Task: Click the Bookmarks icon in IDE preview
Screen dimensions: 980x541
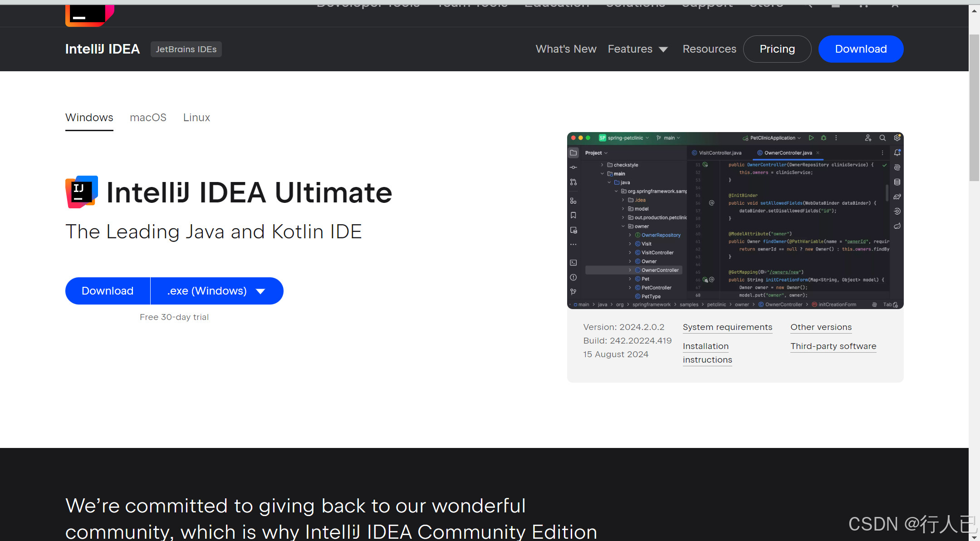Action: click(573, 215)
